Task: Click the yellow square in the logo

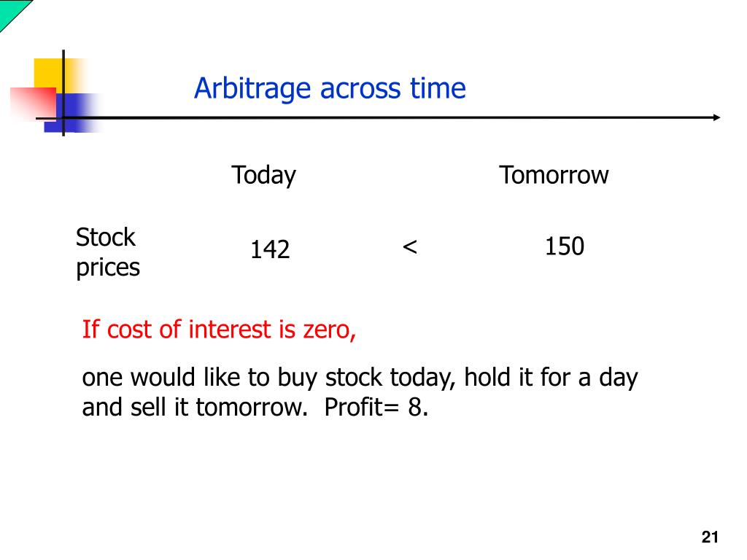Action: tap(47, 73)
